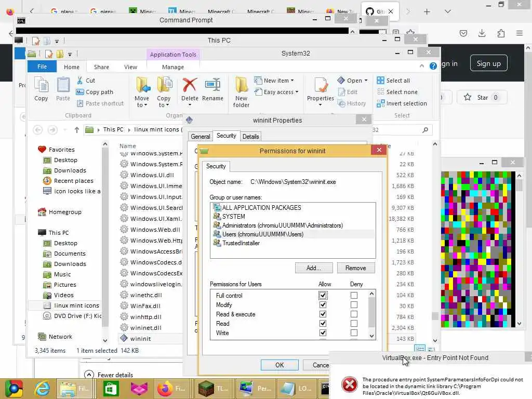Click Select none in the ribbon
Viewport: 532px width, 399px height.
pos(397,92)
